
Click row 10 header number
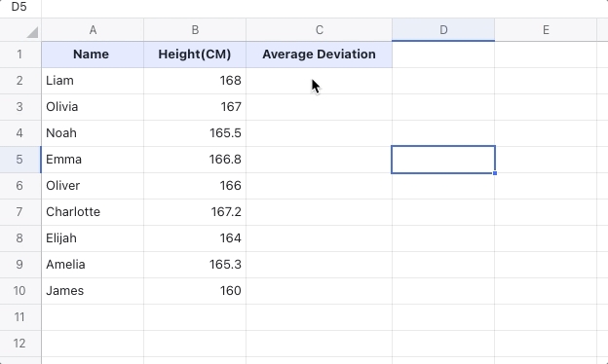tap(19, 291)
